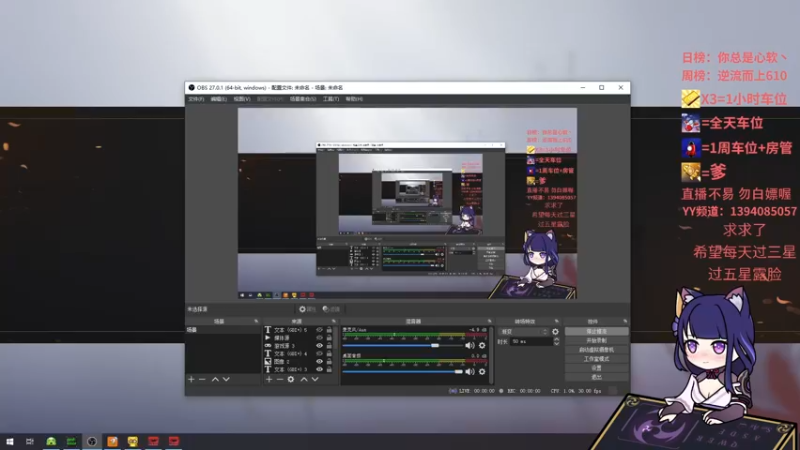Open source properties gear in sources toolbar
This screenshot has height=450, width=800.
(291, 380)
